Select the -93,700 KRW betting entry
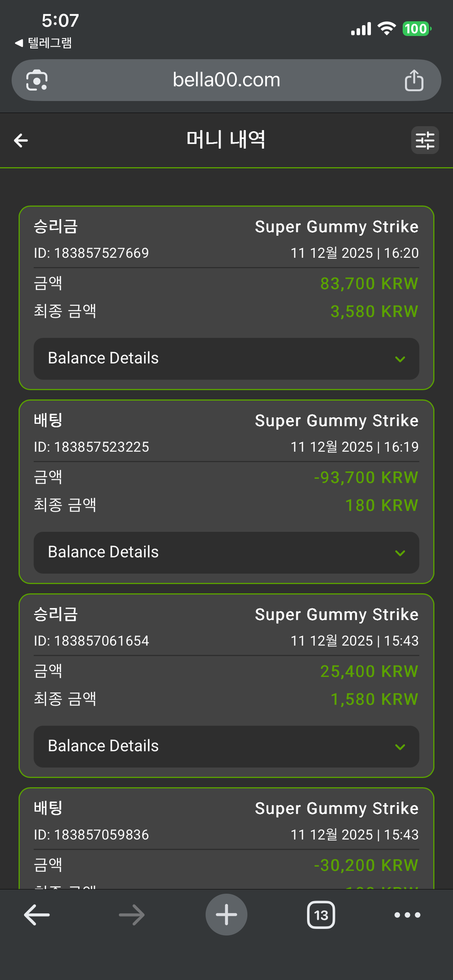The image size is (453, 980). click(x=366, y=478)
